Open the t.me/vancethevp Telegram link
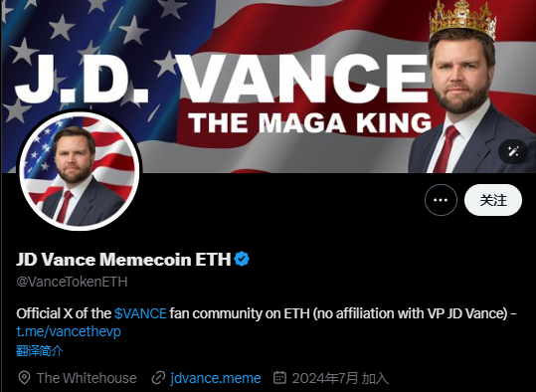This screenshot has height=392, width=536. [69, 331]
